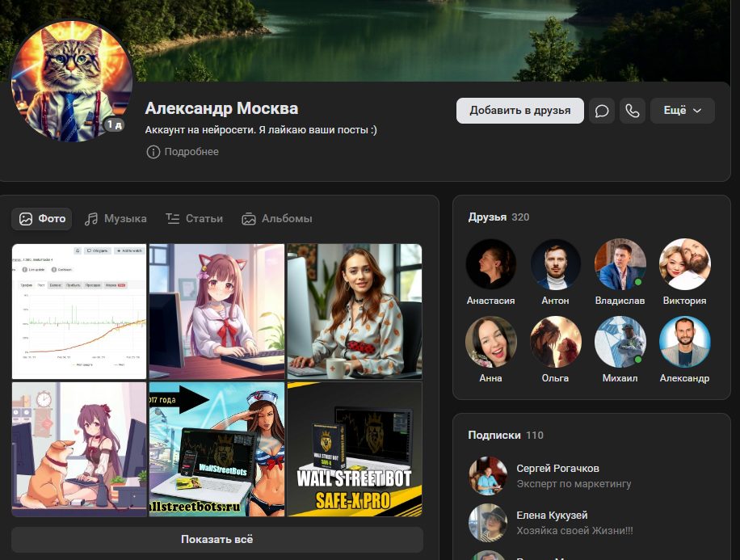
Task: Open the trading chart photo thumbnail
Action: 79,311
